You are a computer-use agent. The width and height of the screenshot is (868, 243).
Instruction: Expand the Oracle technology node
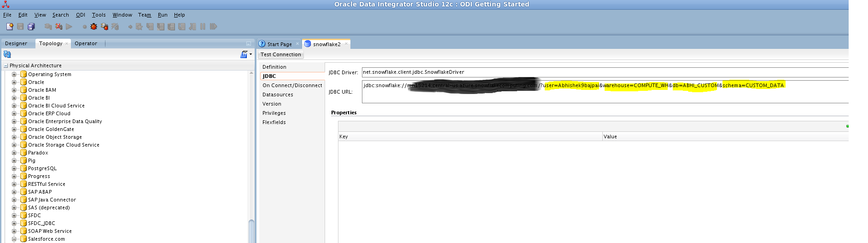tap(14, 82)
